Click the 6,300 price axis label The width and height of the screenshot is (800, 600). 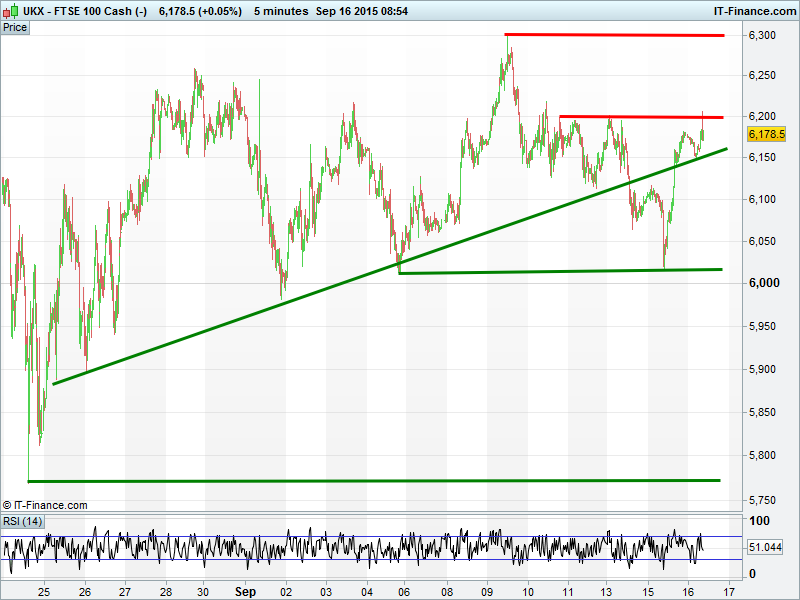pos(762,35)
